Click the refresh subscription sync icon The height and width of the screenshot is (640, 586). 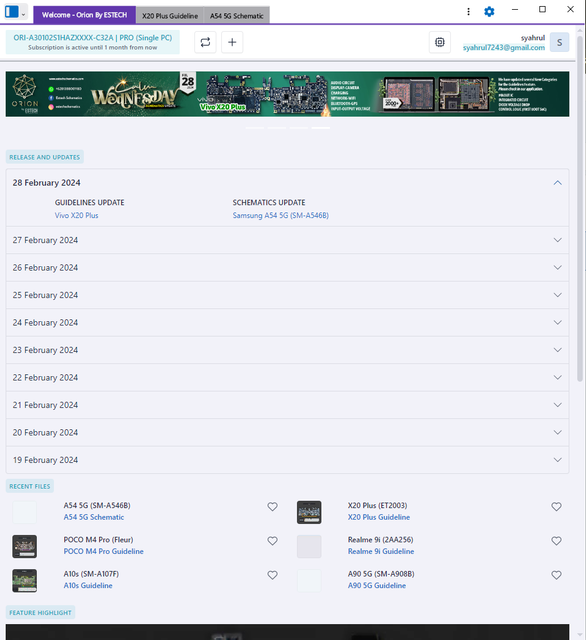coord(205,42)
